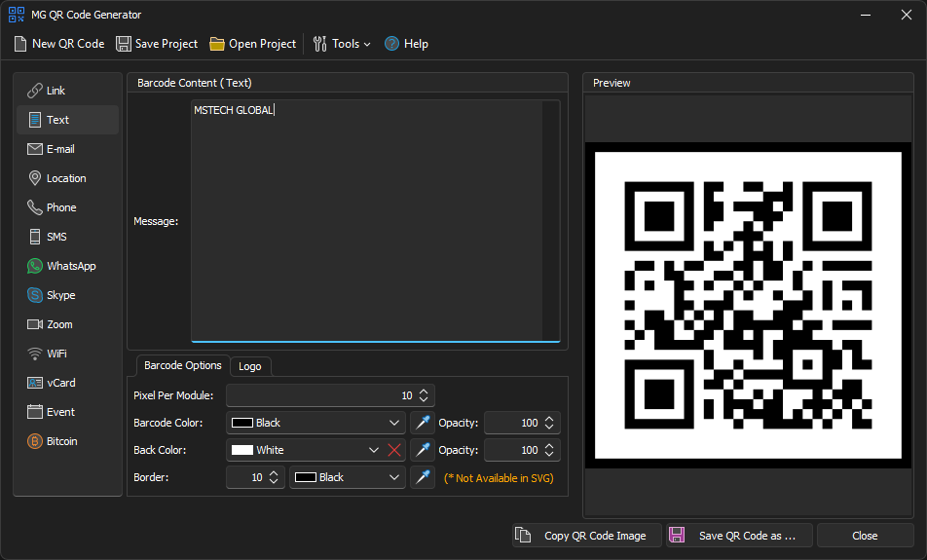
Task: Minimize the application window
Action: pyautogui.click(x=866, y=15)
